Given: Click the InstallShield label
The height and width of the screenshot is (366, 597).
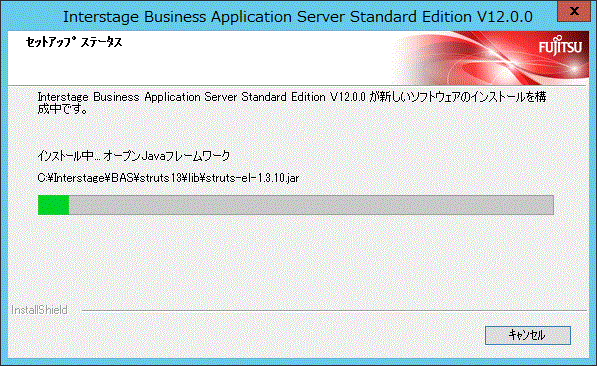Looking at the screenshot, I should [x=39, y=310].
